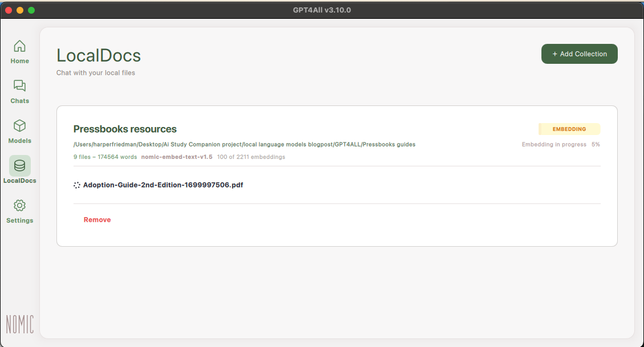Click the red close window button
The width and height of the screenshot is (644, 347).
coord(9,10)
